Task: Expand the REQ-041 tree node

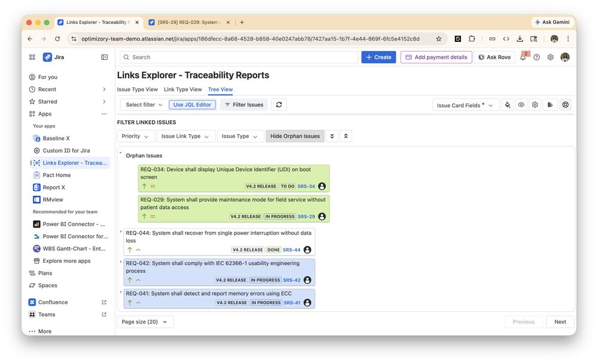Action: (121, 292)
